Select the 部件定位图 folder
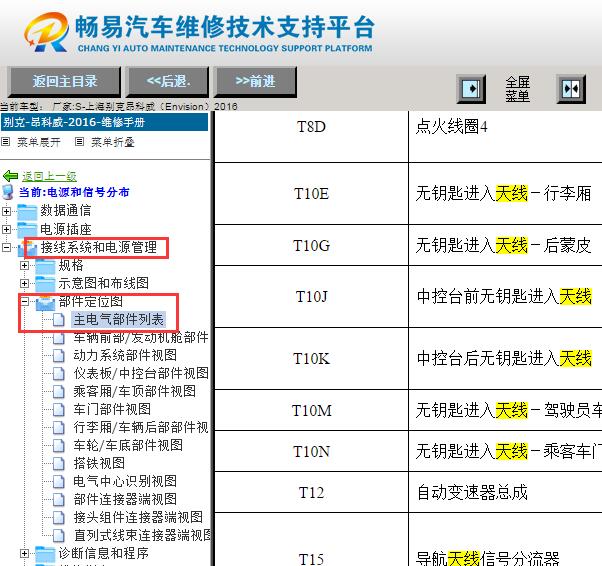This screenshot has width=602, height=566. click(x=91, y=301)
